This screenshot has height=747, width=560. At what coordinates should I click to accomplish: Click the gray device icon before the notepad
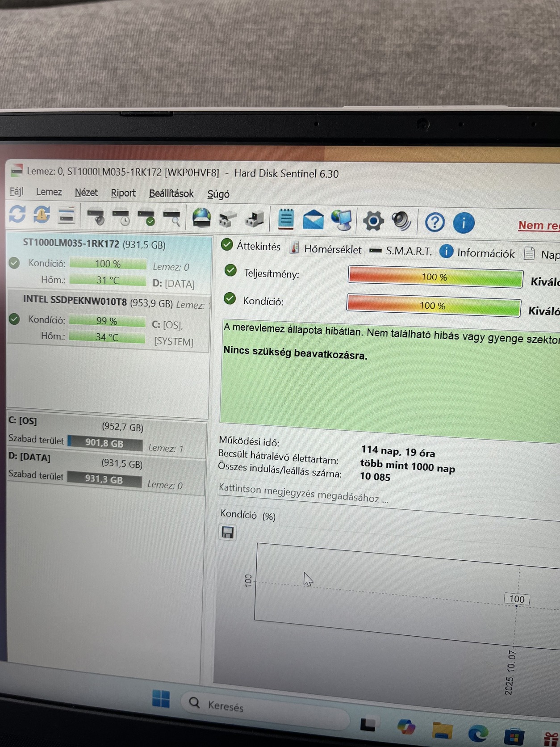[x=255, y=219]
